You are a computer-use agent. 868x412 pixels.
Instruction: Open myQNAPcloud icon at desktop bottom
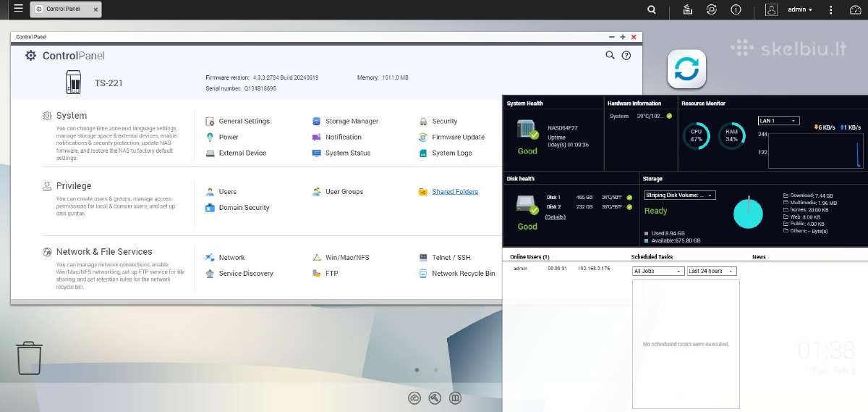[414, 398]
